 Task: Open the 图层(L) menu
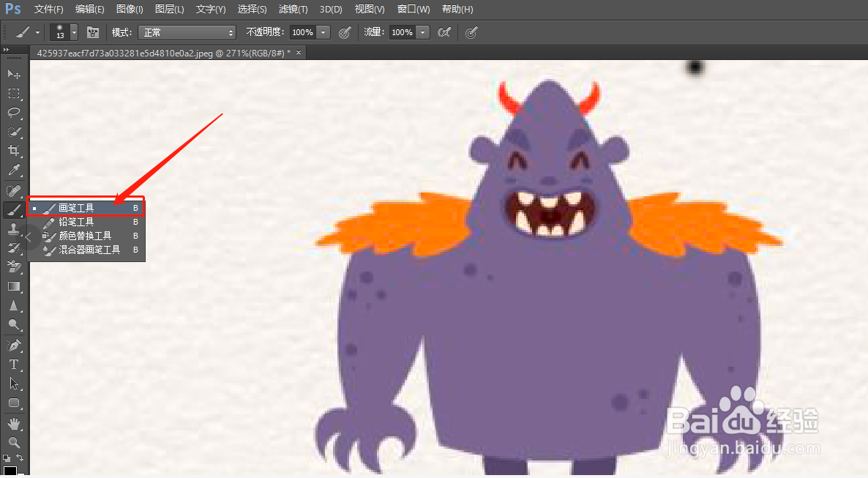click(169, 10)
